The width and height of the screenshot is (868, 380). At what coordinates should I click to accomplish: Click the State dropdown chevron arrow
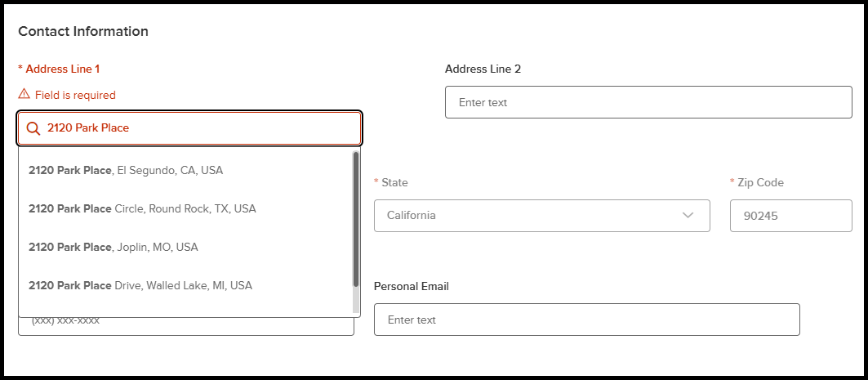click(x=688, y=215)
